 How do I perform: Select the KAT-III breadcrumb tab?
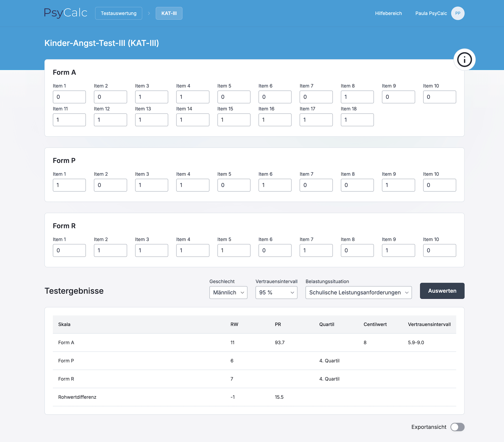pos(169,13)
